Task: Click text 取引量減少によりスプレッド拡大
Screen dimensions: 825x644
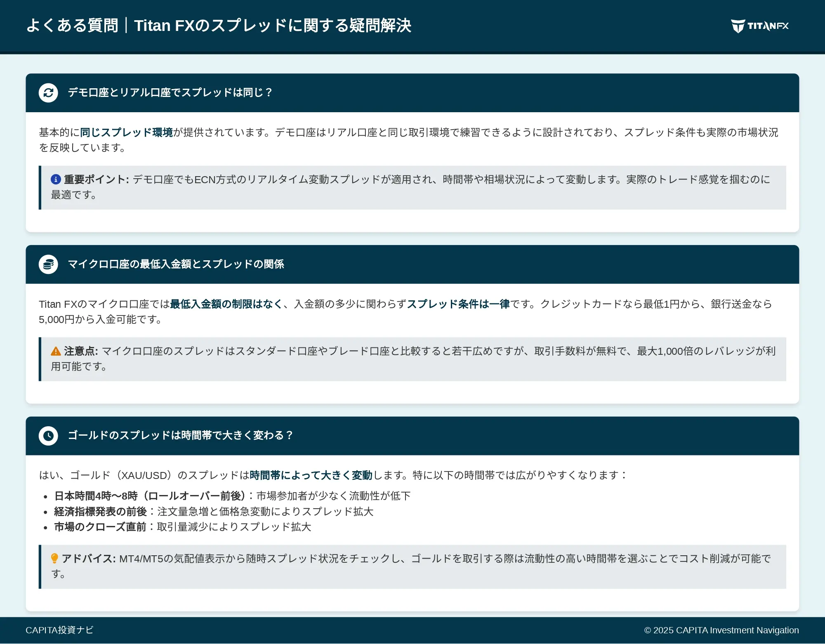Action: click(234, 527)
